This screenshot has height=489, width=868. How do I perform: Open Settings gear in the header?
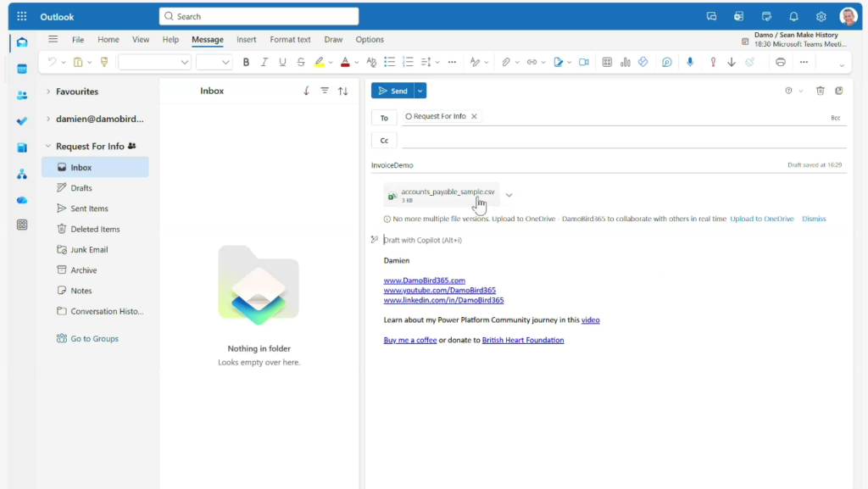tap(821, 16)
